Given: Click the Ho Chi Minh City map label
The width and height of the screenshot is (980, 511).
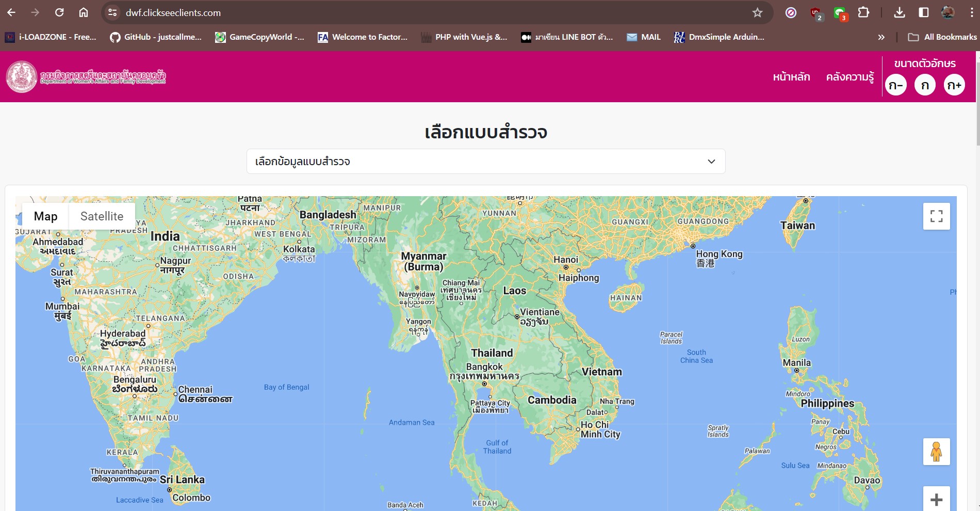Looking at the screenshot, I should pos(600,429).
